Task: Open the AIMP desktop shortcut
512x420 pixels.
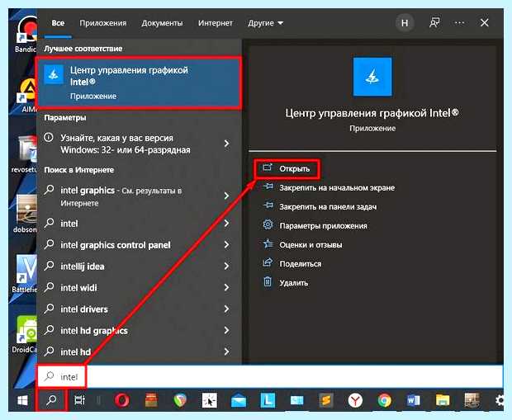Action: 27,95
